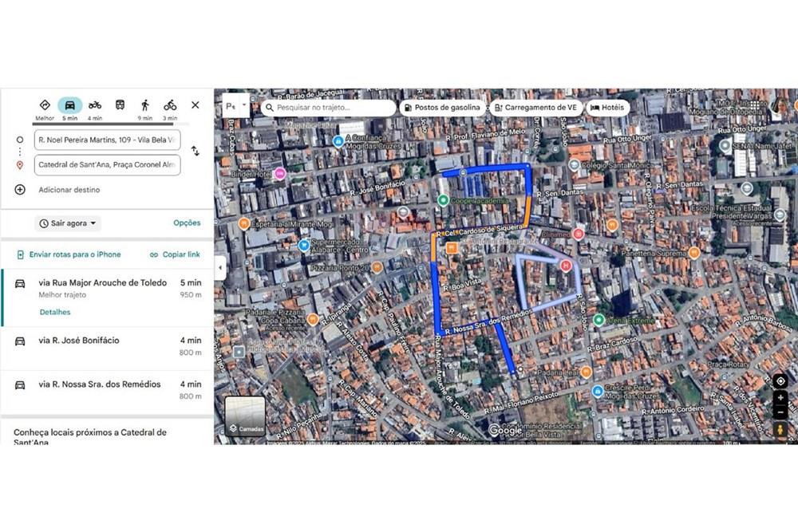
Task: Open the Opções route options
Action: (187, 223)
